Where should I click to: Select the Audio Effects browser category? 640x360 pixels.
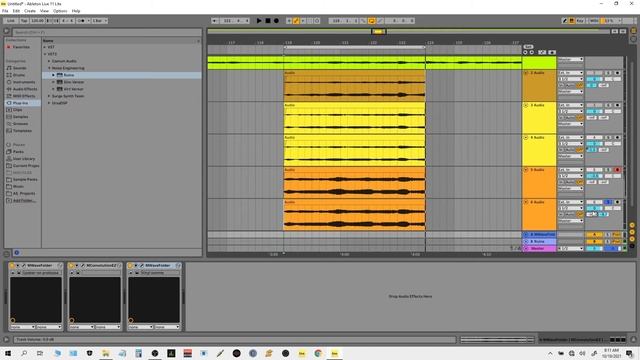[x=25, y=89]
